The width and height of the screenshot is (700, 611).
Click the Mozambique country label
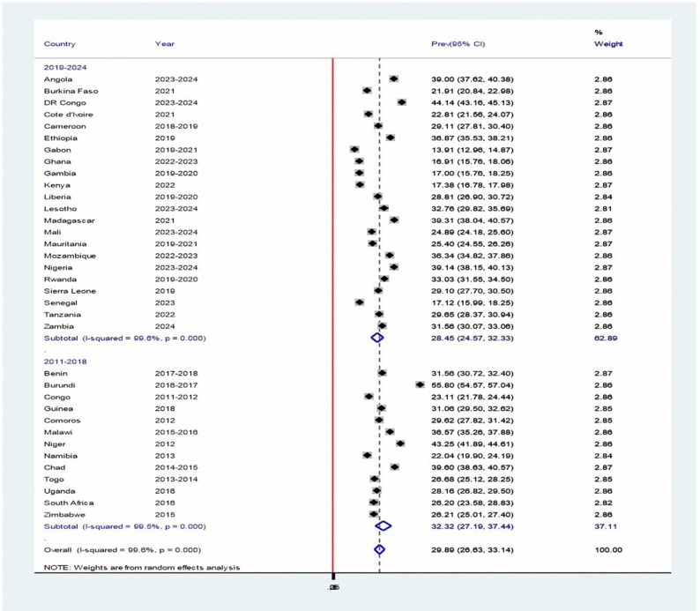click(70, 256)
